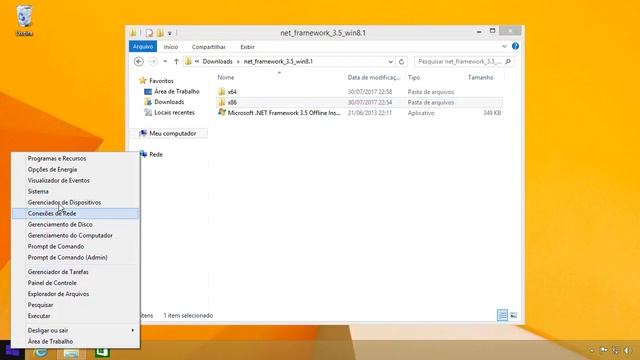Click the Start button on taskbar

pos(12,351)
